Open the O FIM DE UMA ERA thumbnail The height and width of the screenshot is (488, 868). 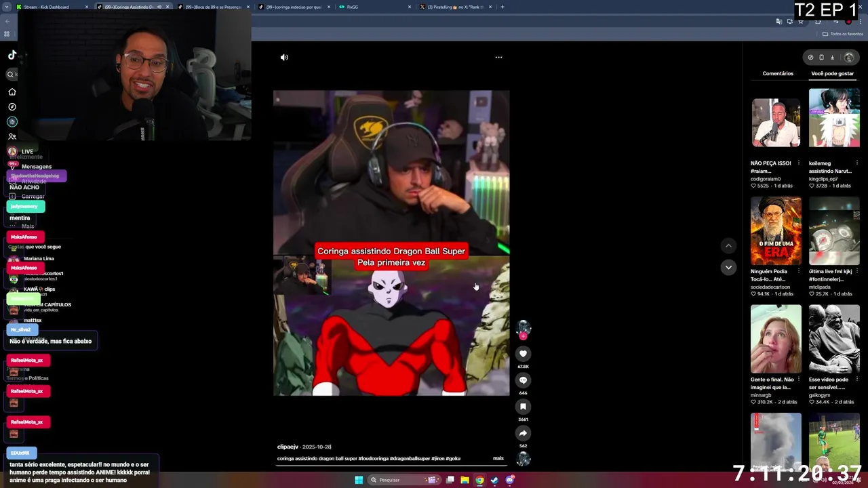[776, 230]
